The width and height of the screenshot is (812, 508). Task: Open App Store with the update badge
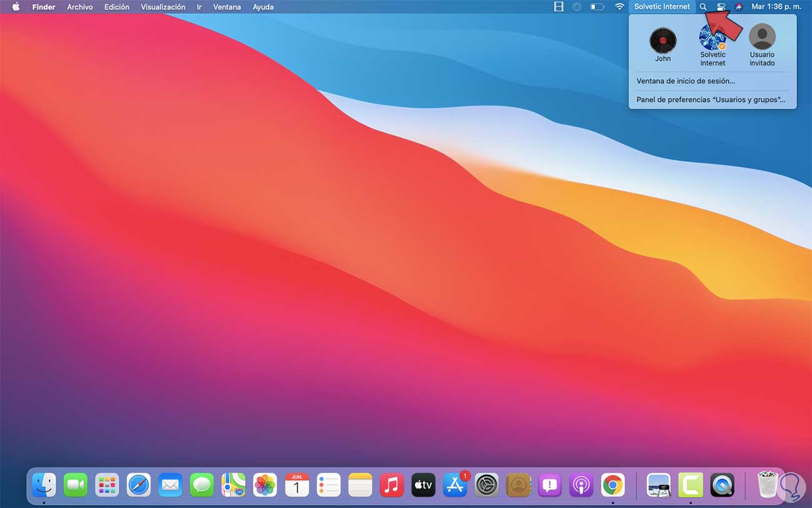pos(455,485)
